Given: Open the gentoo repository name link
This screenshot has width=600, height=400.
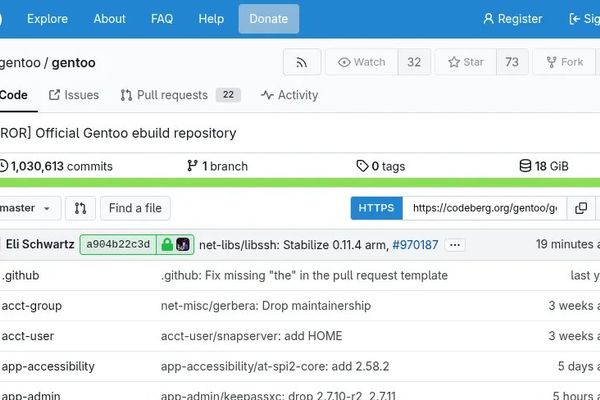Looking at the screenshot, I should click(73, 62).
